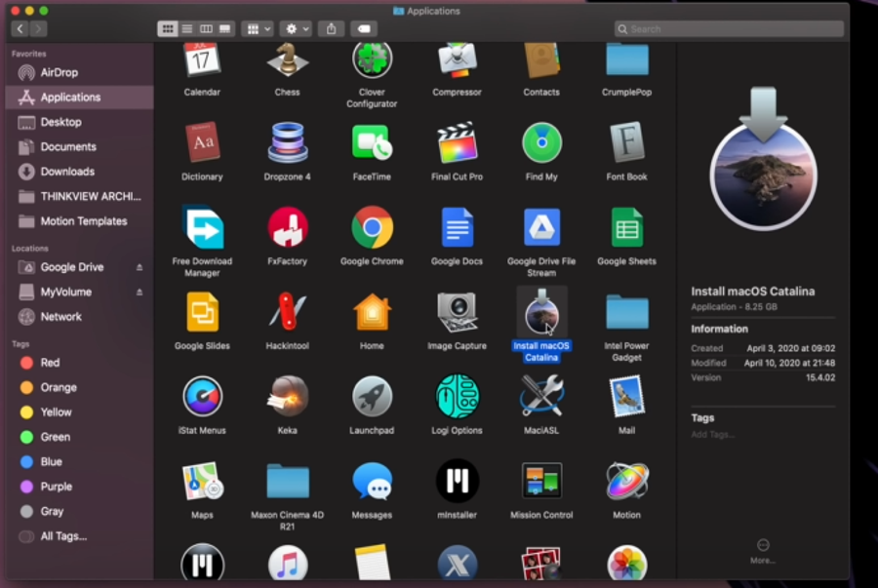878x588 pixels.
Task: Select Desktop in the sidebar
Action: 80,122
